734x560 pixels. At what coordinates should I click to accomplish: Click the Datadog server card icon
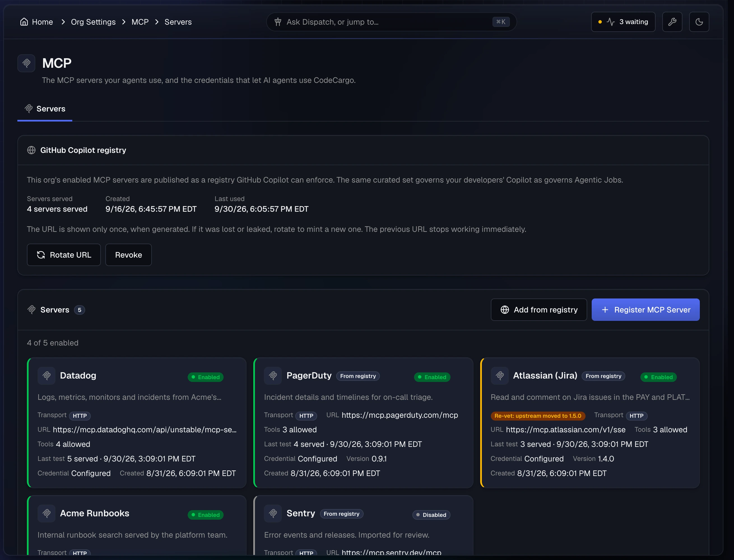(x=46, y=376)
